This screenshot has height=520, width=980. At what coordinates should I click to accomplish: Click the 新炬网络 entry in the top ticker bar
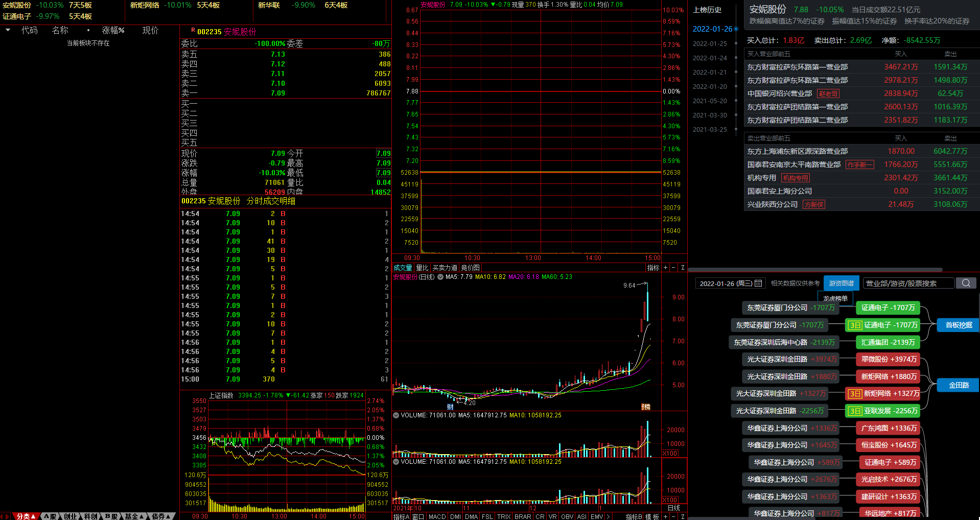(145, 5)
